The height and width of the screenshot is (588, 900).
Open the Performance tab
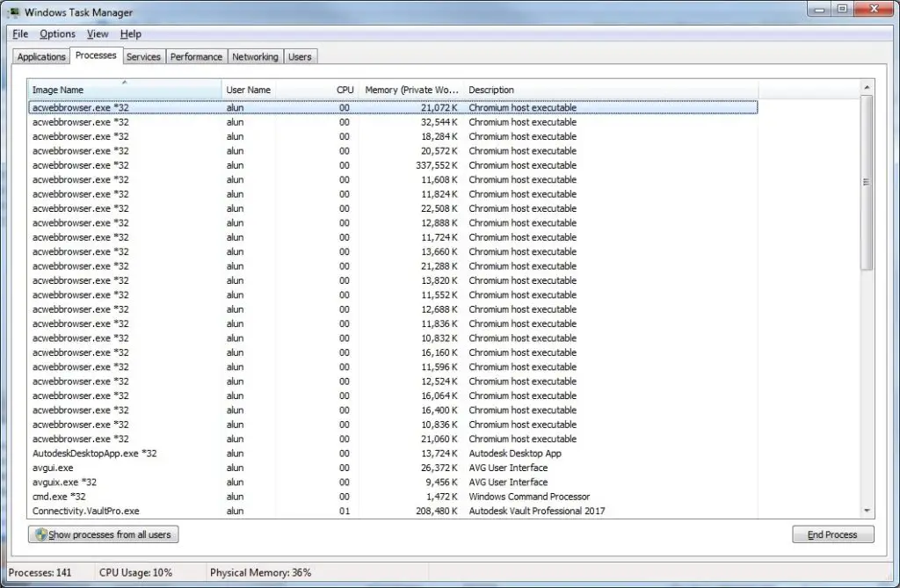(x=196, y=57)
